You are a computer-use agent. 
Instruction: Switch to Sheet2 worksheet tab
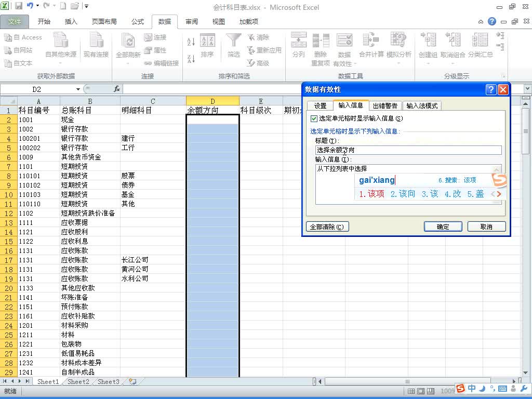coord(77,381)
